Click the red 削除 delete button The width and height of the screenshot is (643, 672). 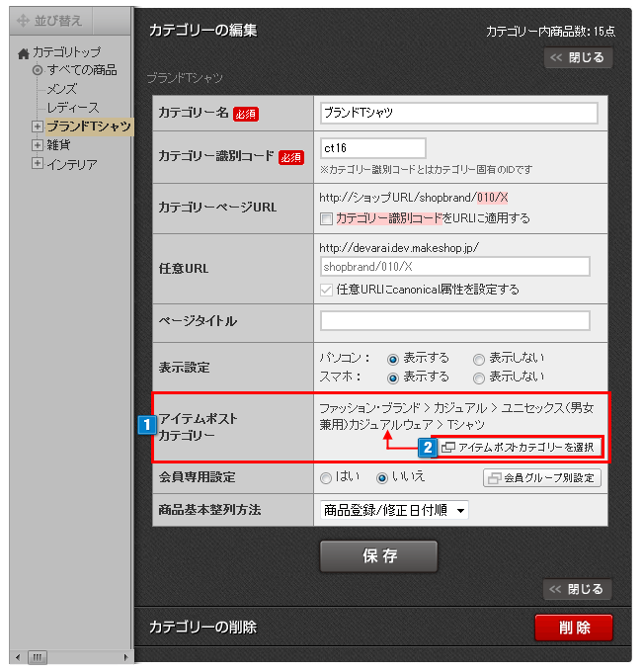(x=573, y=628)
